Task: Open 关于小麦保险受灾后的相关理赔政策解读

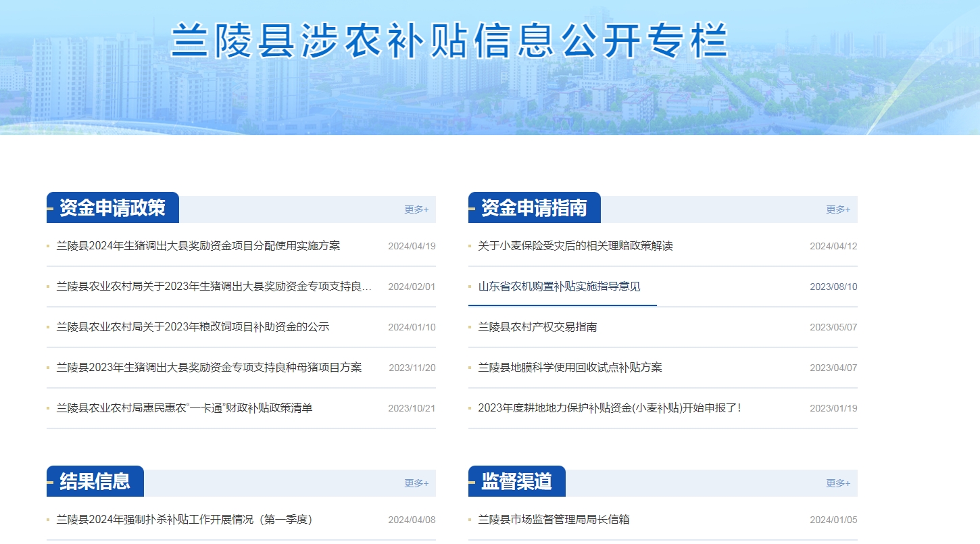Action: (575, 246)
